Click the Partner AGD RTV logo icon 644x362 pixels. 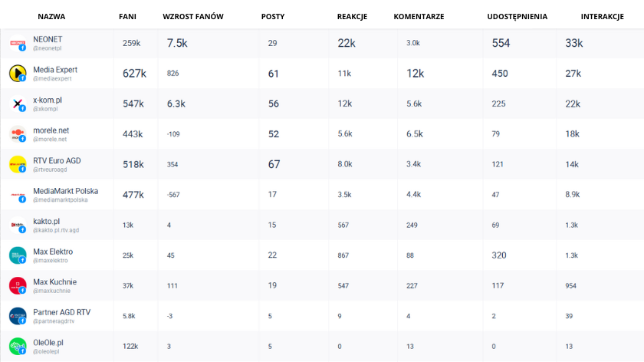point(17,315)
